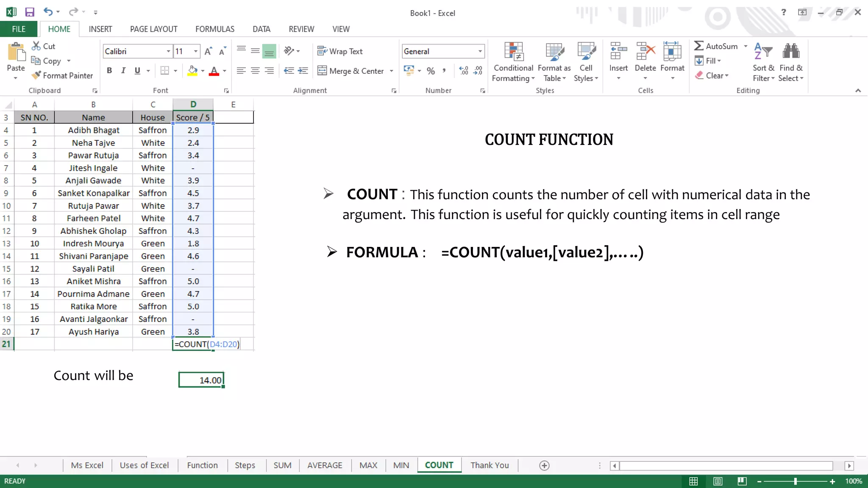The image size is (868, 488).
Task: Toggle Bottom Align vertical alignment
Action: click(x=269, y=51)
